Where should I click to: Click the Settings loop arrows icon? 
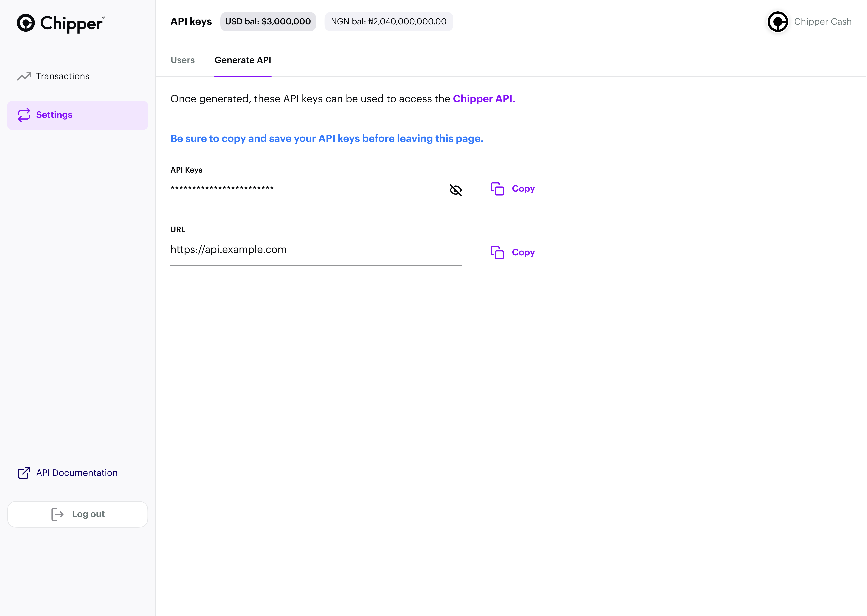coord(24,115)
